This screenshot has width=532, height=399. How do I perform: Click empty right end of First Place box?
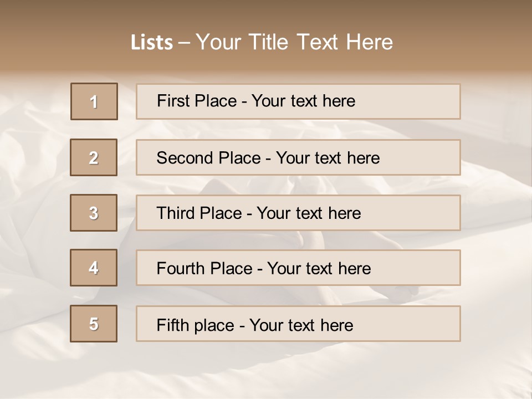pos(421,101)
